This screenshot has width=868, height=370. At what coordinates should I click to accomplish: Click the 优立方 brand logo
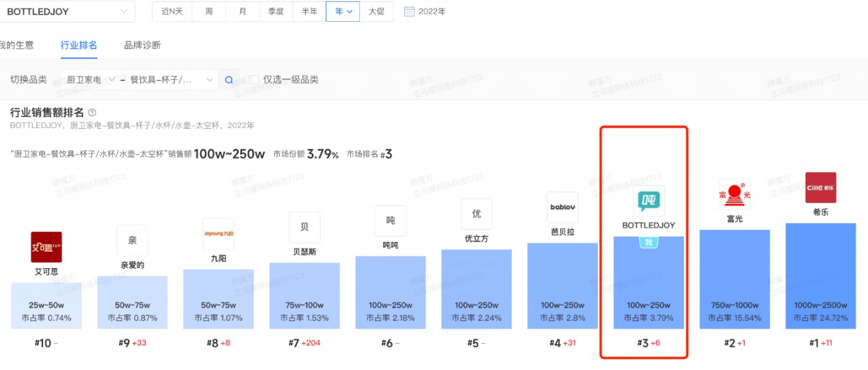click(x=477, y=214)
